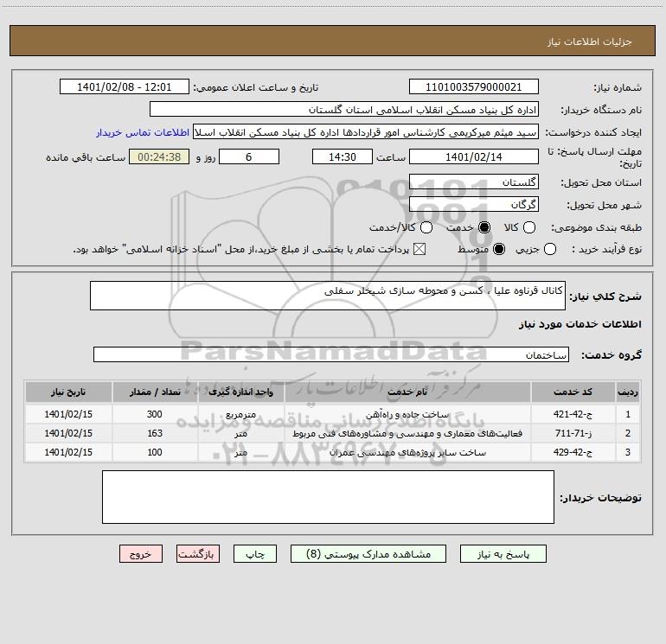Click the چاپ print button

click(255, 554)
